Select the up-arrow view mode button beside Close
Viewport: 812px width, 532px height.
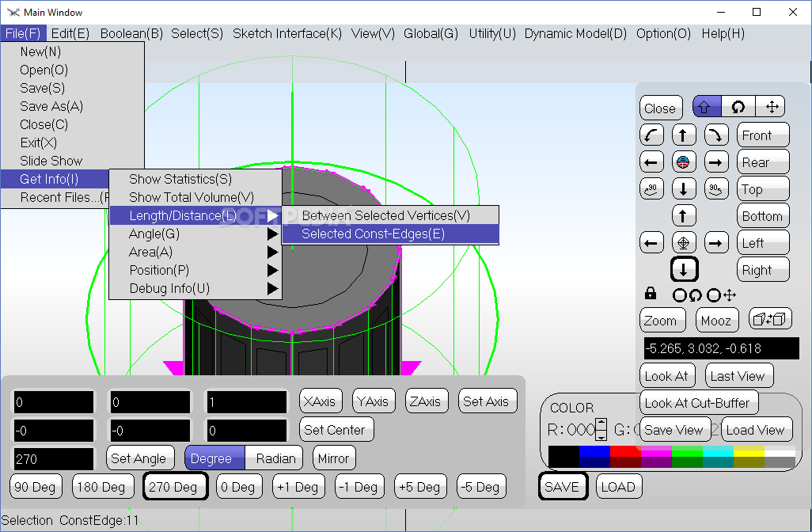[707, 107]
